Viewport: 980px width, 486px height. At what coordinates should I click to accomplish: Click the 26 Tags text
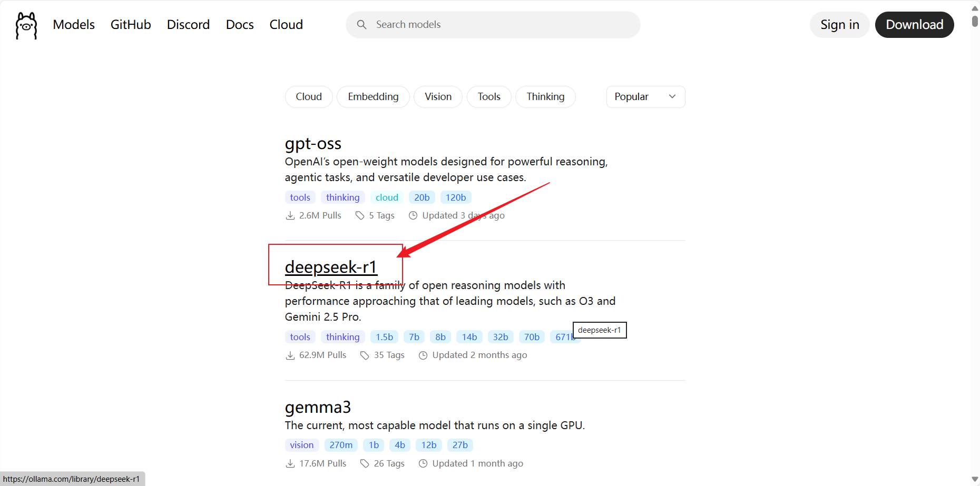(x=389, y=463)
